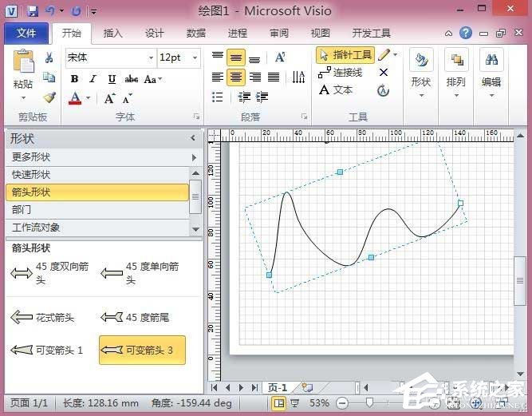The width and height of the screenshot is (532, 416).
Task: Open text direction rotate icon
Action: 298,77
